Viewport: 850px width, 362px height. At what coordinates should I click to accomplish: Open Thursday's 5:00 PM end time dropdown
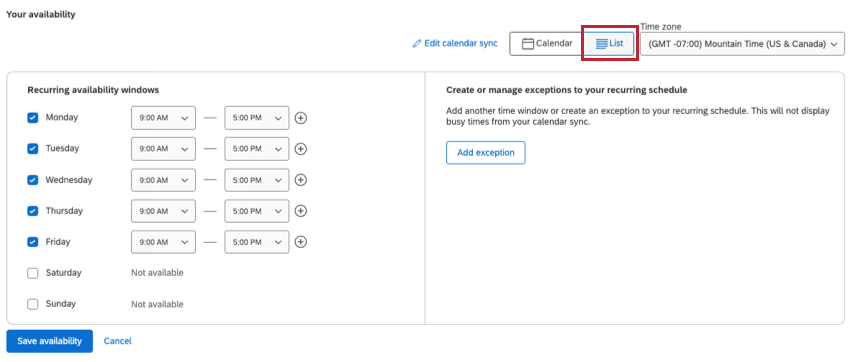pyautogui.click(x=256, y=211)
